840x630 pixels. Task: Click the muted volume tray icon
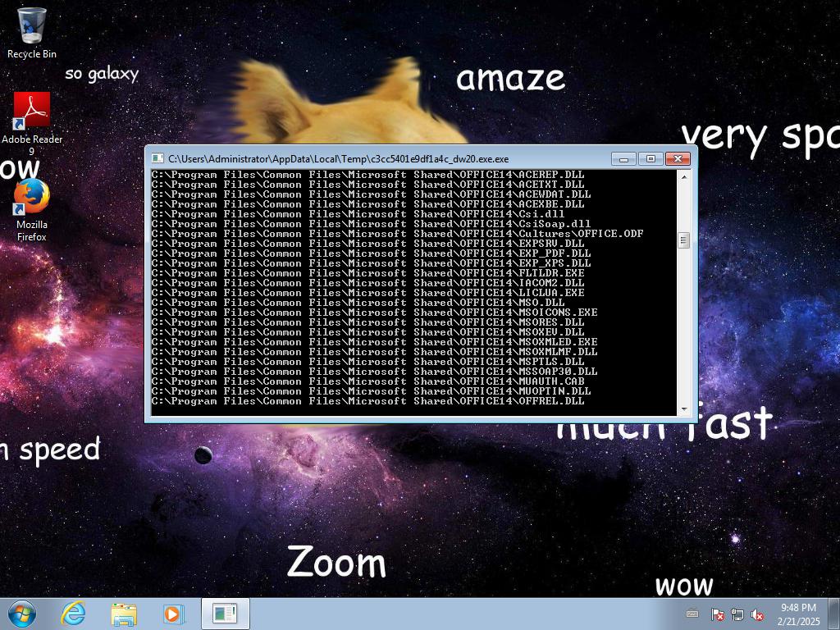coord(757,614)
